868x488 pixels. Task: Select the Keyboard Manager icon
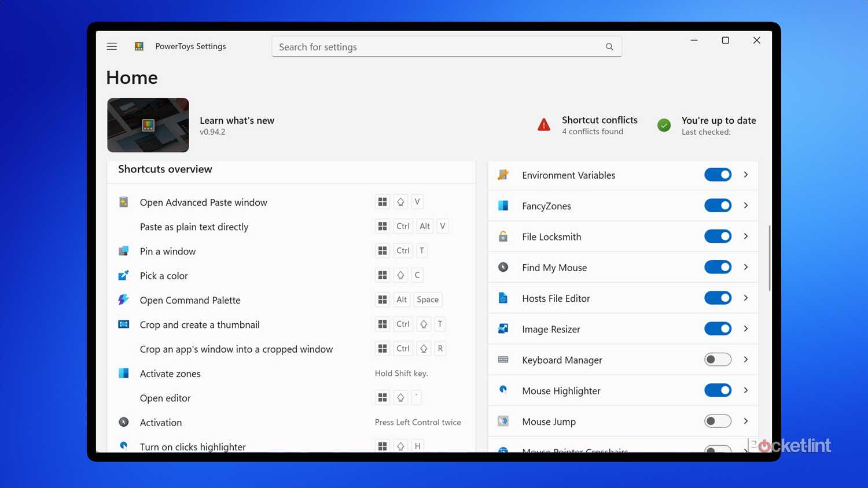click(503, 359)
